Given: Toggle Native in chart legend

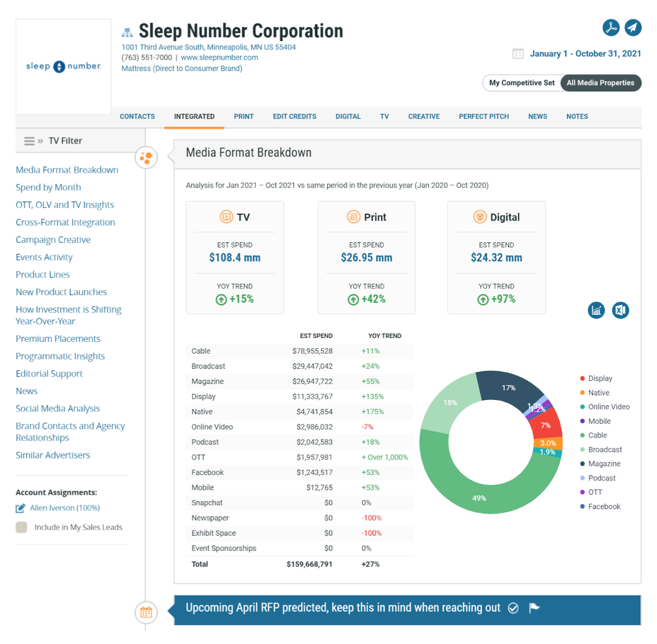Looking at the screenshot, I should point(594,392).
